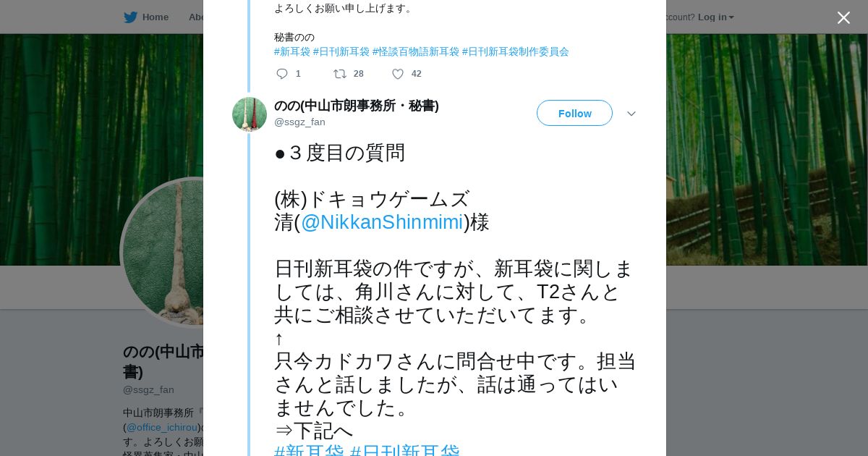The height and width of the screenshot is (456, 868).
Task: Like the tweet with 42 likes
Action: click(398, 74)
